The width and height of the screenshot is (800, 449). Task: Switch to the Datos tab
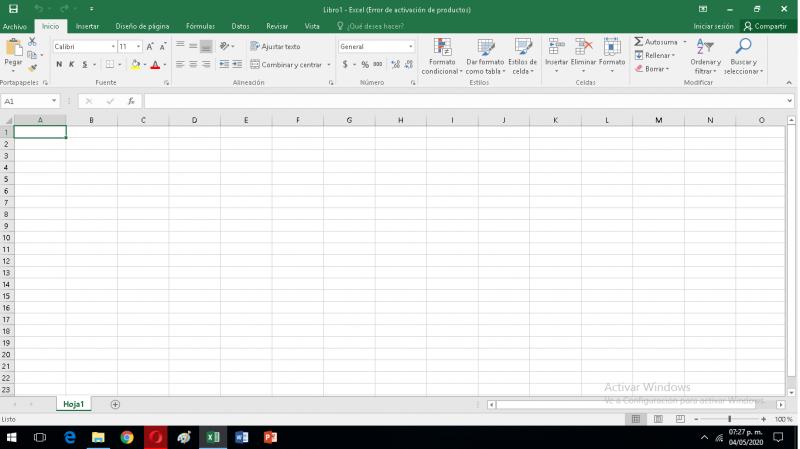[240, 26]
